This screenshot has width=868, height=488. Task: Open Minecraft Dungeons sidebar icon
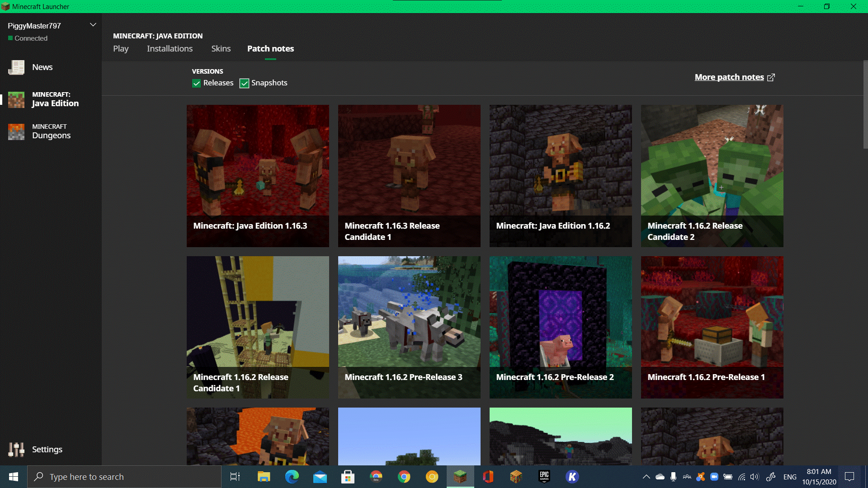click(16, 131)
